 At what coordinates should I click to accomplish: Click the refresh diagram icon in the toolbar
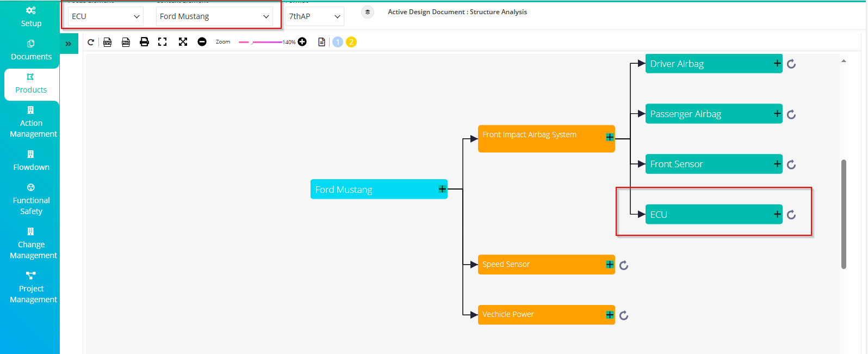(x=91, y=42)
